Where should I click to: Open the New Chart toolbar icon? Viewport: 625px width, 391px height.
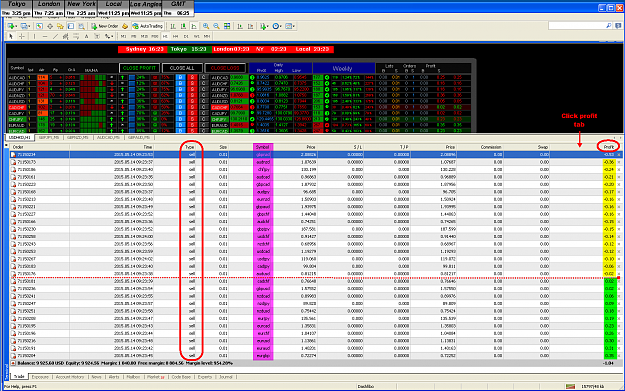(12, 26)
